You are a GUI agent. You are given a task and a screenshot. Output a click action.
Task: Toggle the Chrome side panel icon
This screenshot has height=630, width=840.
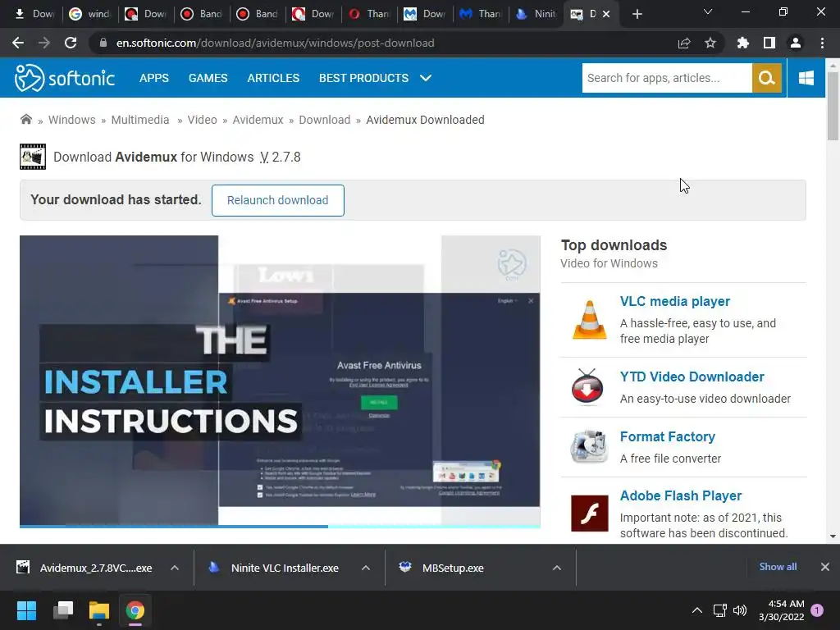pyautogui.click(x=769, y=43)
